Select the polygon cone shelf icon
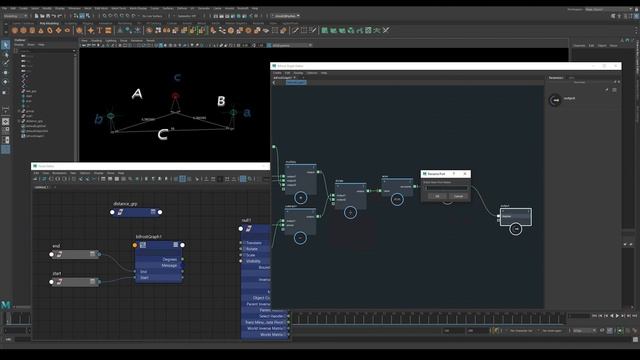Screen dimensions: 640x360 click(x=41, y=31)
